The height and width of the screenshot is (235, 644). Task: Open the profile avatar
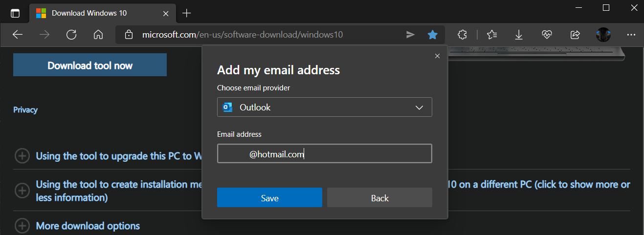(603, 34)
